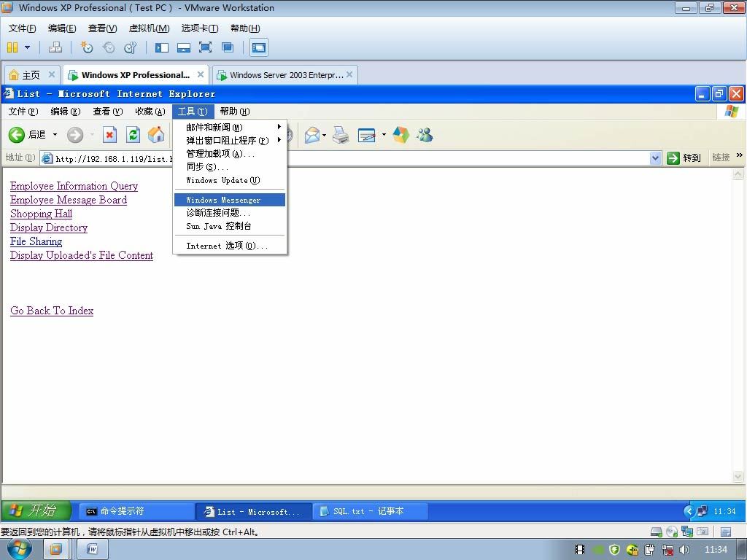Screen dimensions: 747x560
Task: Select 同步(S) menu entry
Action: pyautogui.click(x=230, y=167)
